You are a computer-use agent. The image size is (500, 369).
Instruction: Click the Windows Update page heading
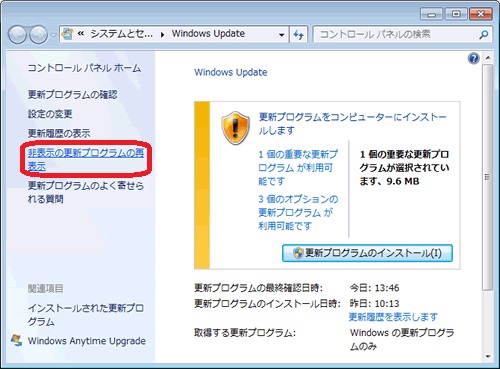(231, 72)
